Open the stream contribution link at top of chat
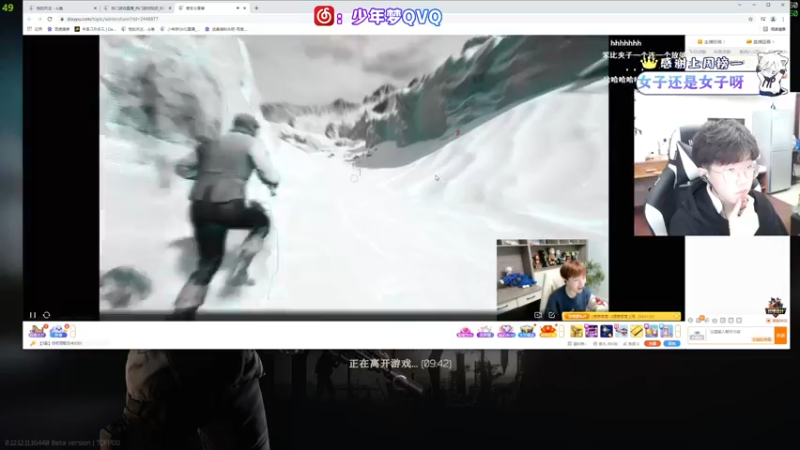 760,42
